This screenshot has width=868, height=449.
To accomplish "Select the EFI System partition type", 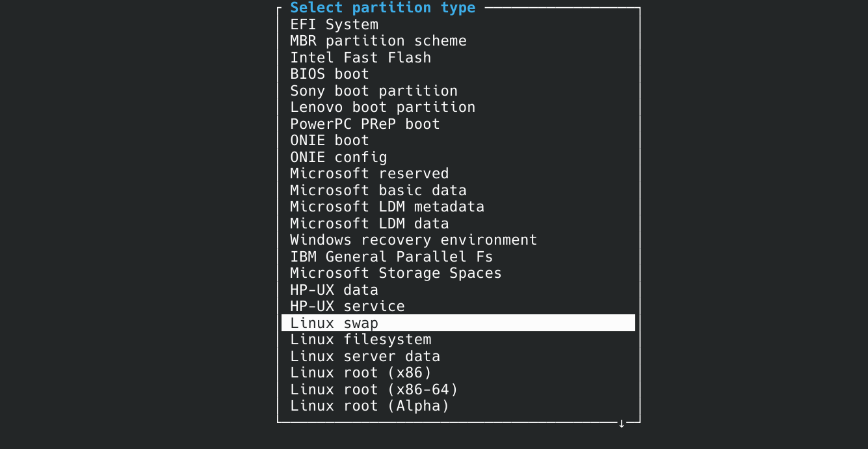I will [x=334, y=24].
